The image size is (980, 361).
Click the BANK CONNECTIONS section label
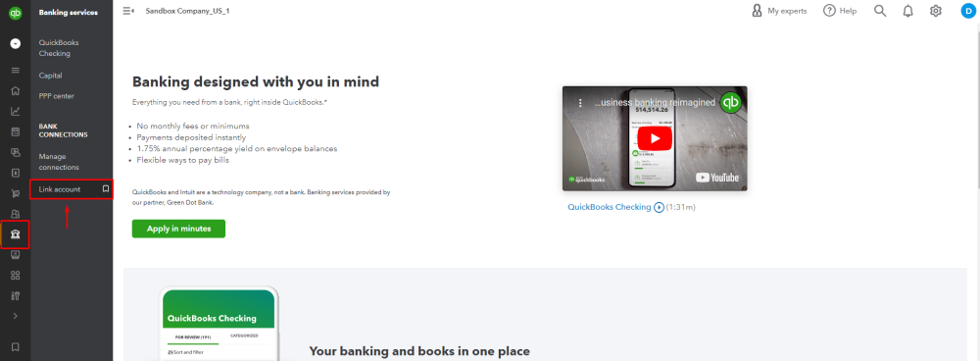63,130
